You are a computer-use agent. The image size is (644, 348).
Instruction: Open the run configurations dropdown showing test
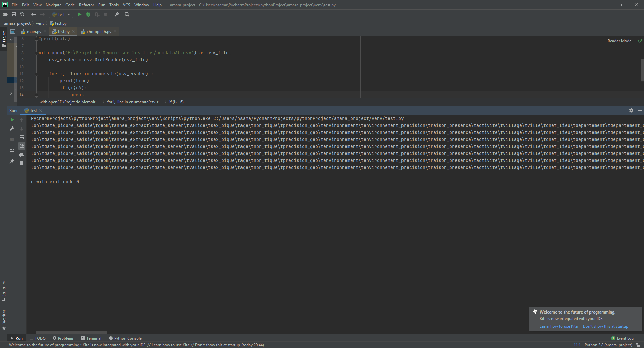pyautogui.click(x=61, y=14)
